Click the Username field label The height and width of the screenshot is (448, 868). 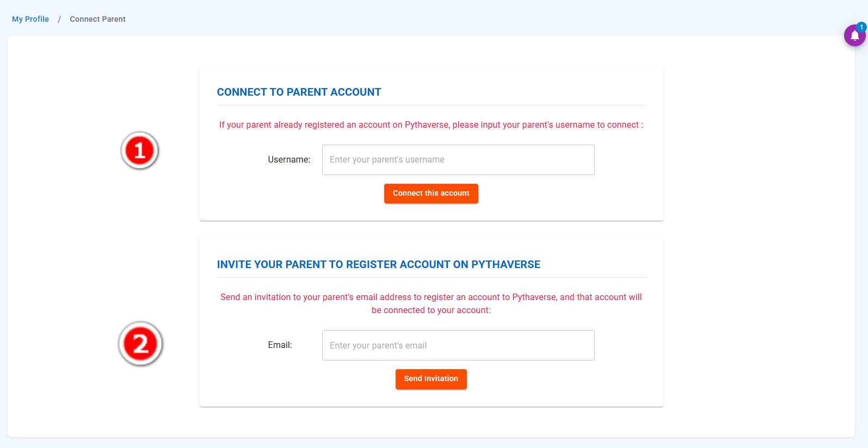[x=289, y=160]
